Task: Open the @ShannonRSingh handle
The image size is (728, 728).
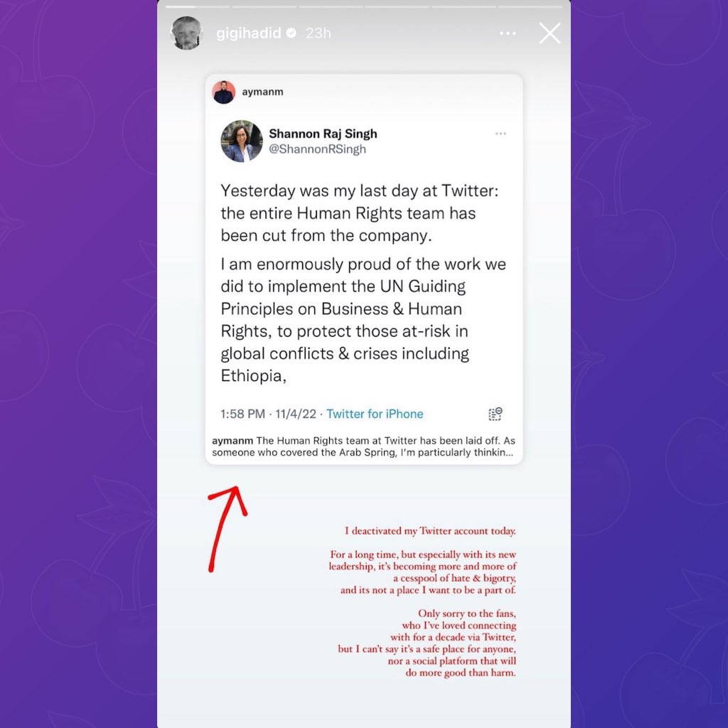Action: [x=318, y=149]
